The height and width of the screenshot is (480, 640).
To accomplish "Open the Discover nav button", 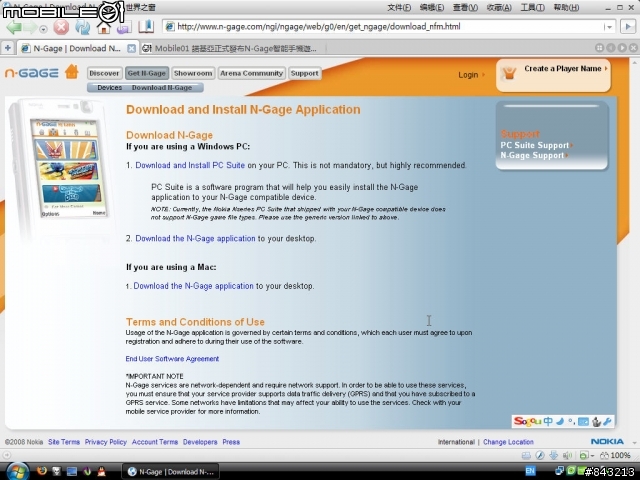I will point(104,73).
